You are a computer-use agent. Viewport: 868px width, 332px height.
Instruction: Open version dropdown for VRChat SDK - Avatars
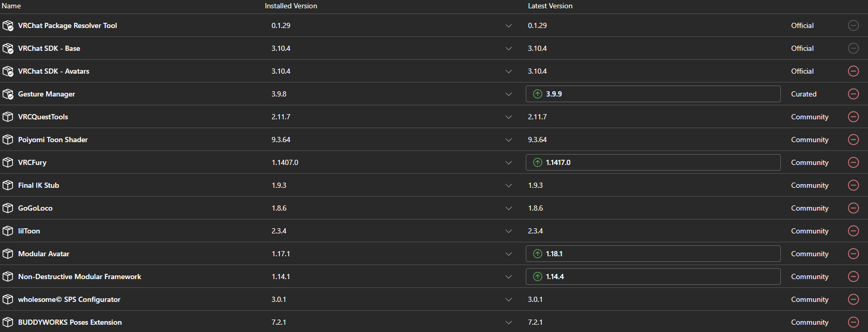pos(509,72)
